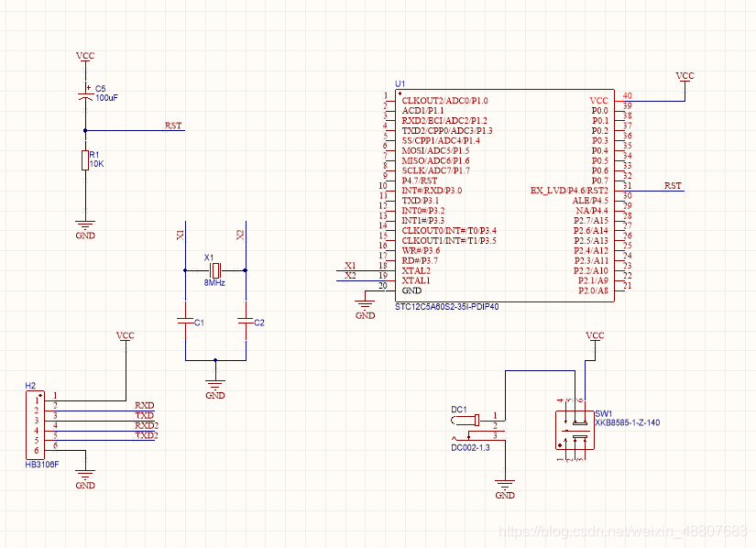Click the U1 designator text
The width and height of the screenshot is (756, 548).
pyautogui.click(x=400, y=84)
